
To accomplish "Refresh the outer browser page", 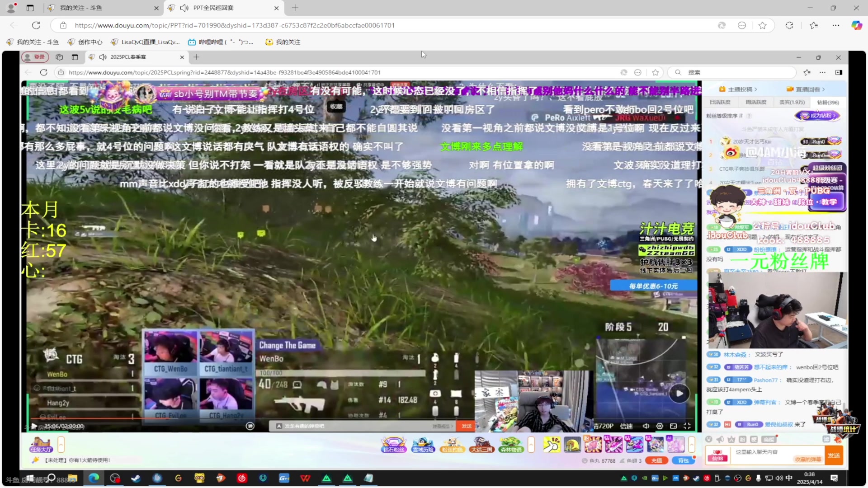I will (36, 25).
